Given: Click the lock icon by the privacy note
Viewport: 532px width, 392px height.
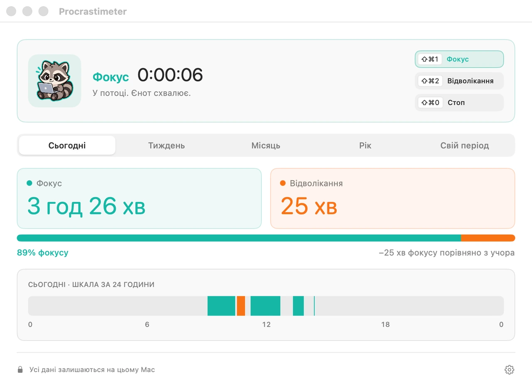Looking at the screenshot, I should (20, 370).
